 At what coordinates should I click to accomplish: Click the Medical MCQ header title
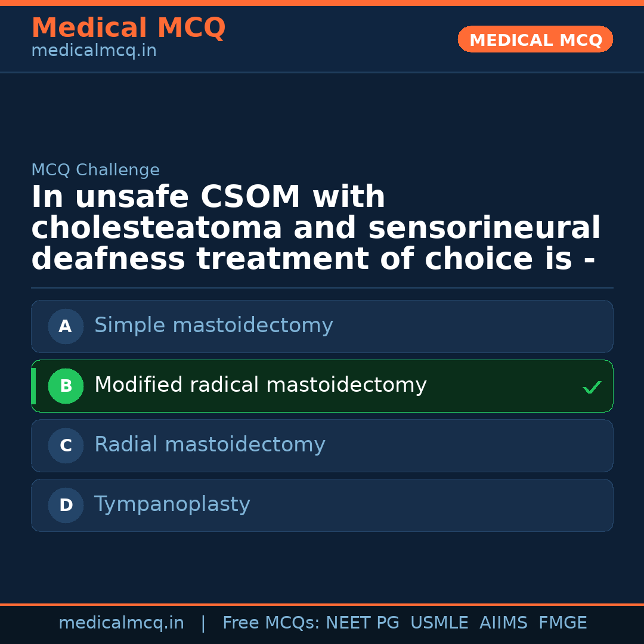pos(128,28)
